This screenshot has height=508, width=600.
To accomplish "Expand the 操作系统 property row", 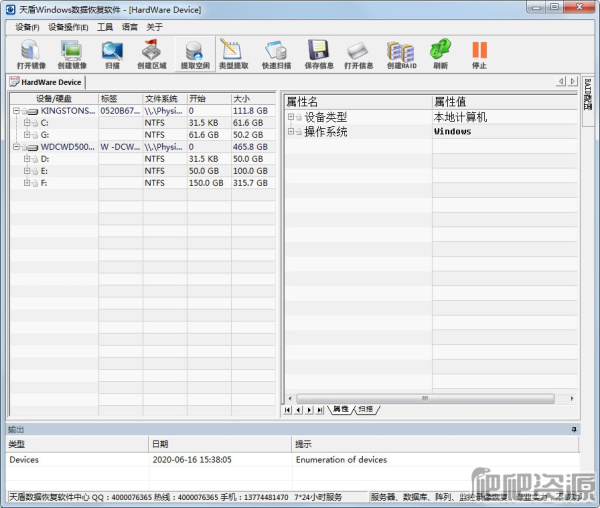I will (x=291, y=132).
